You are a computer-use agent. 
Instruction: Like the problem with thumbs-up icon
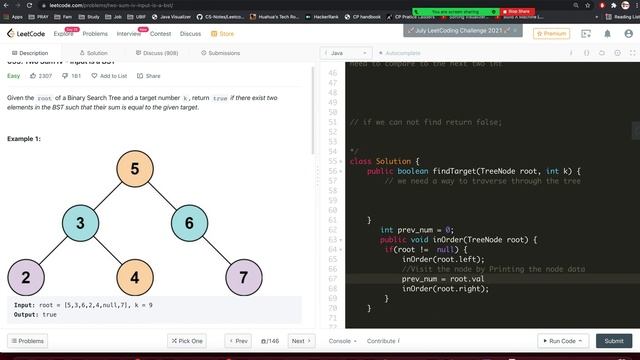pos(33,76)
